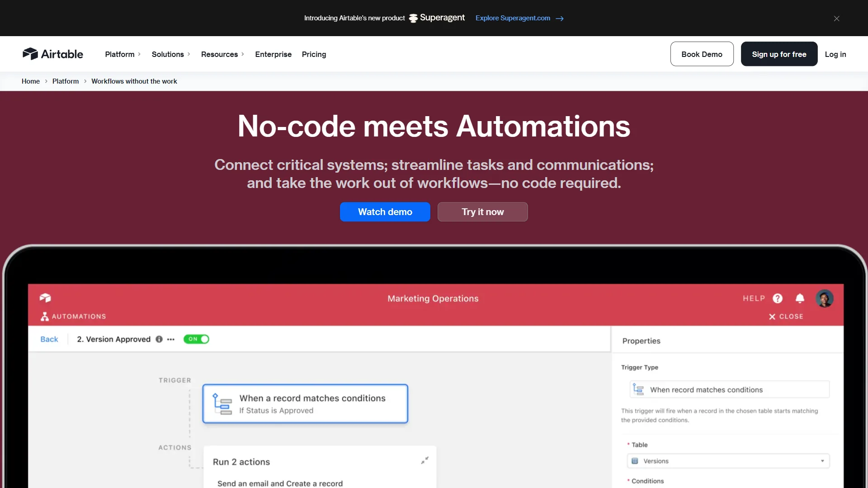Click the Airtable icon in the app mockup header
The height and width of the screenshot is (488, 868).
(45, 298)
